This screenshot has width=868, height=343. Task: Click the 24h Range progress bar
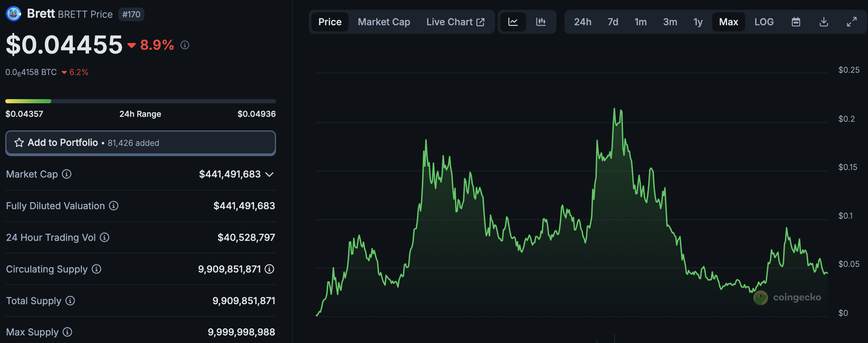[x=141, y=101]
